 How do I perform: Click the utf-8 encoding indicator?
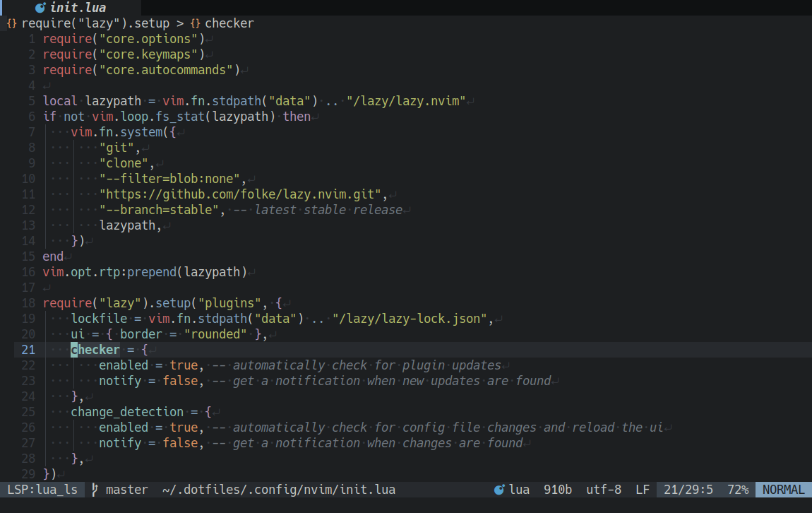coord(604,490)
